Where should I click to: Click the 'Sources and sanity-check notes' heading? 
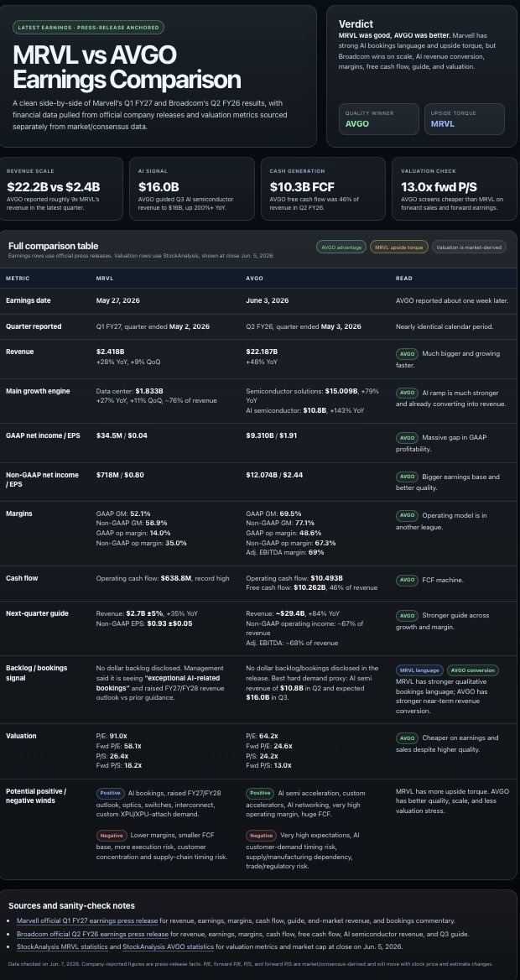(71, 905)
